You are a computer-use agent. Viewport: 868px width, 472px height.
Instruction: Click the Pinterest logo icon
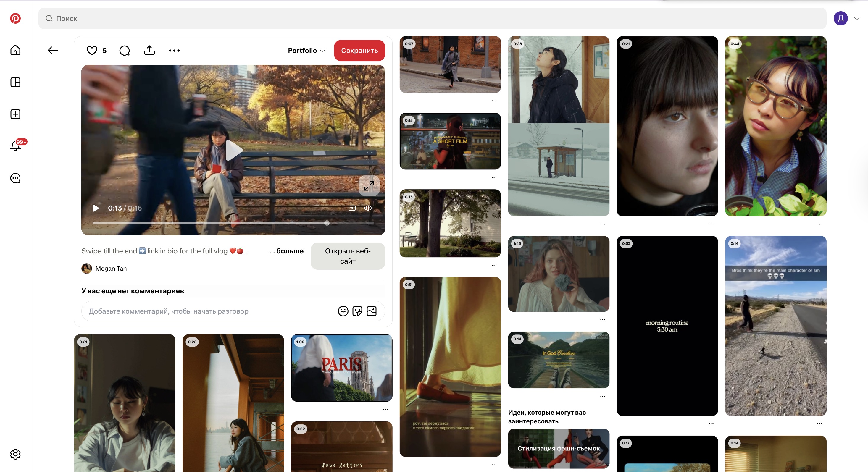15,18
